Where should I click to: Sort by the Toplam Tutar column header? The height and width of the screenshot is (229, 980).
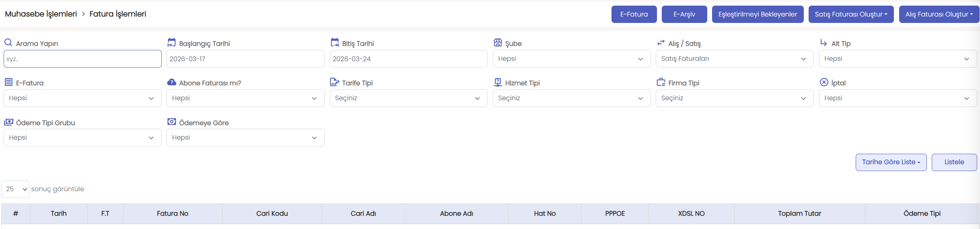(799, 214)
